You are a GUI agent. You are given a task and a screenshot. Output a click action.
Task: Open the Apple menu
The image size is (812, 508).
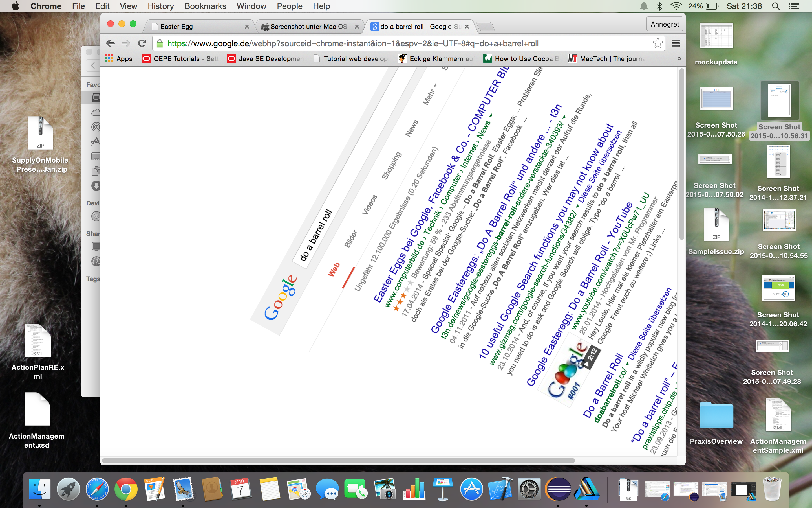click(x=15, y=6)
